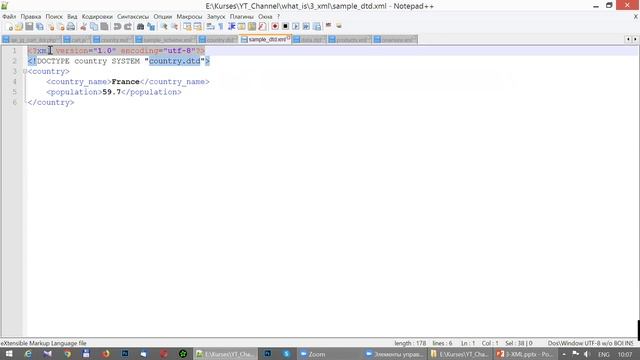
Task: Open the Окна menu
Action: [265, 17]
